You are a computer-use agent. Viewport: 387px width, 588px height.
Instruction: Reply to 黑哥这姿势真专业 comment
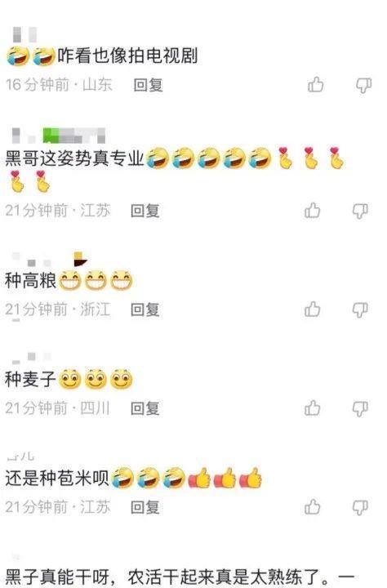coord(145,211)
